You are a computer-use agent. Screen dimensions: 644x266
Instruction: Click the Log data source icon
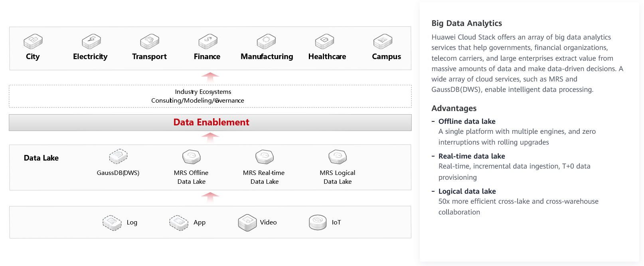click(112, 222)
